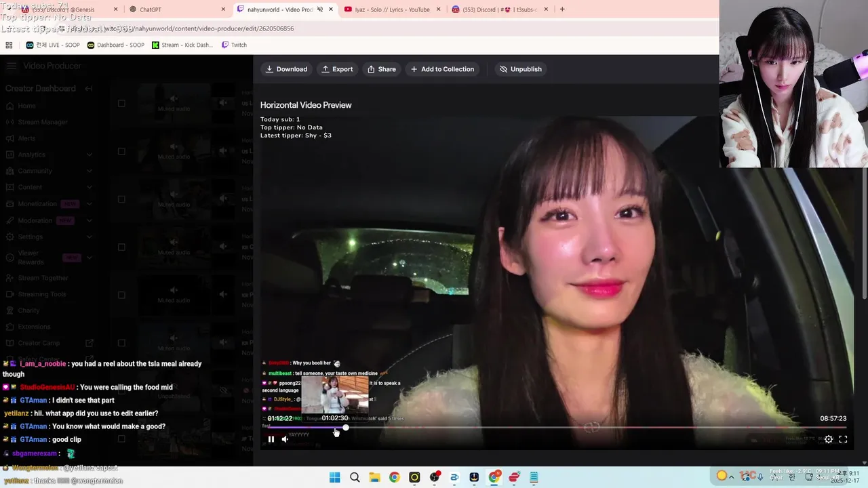Mute the video preview volume
Viewport: 868px width, 488px height.
pyautogui.click(x=285, y=439)
